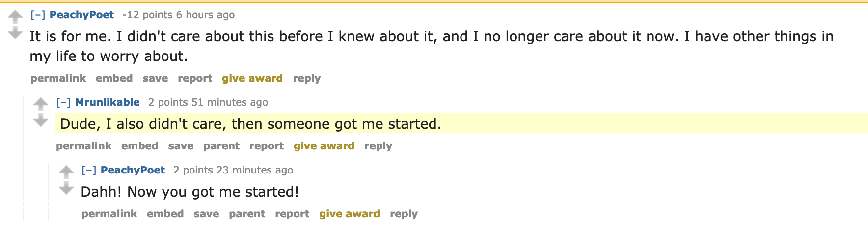This screenshot has width=868, height=230.
Task: Go to the parent of Mrunlikable's comment
Action: click(x=221, y=146)
